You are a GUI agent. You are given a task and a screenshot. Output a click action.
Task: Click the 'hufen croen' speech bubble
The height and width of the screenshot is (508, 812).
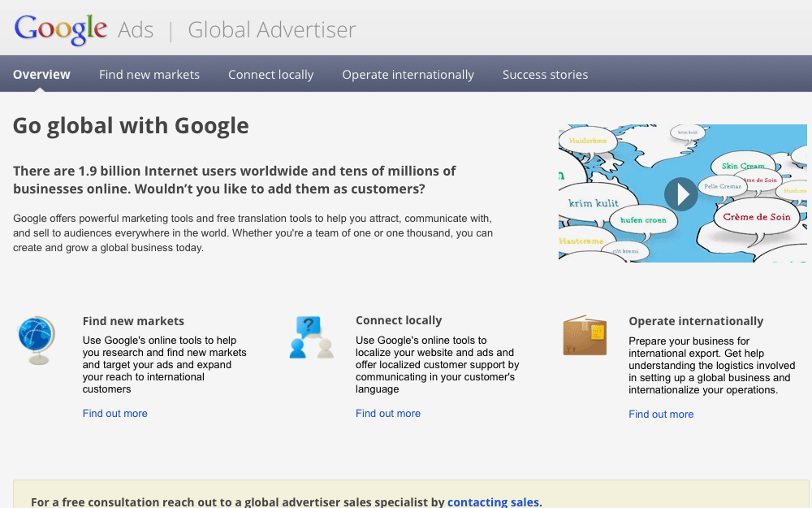[x=645, y=220]
